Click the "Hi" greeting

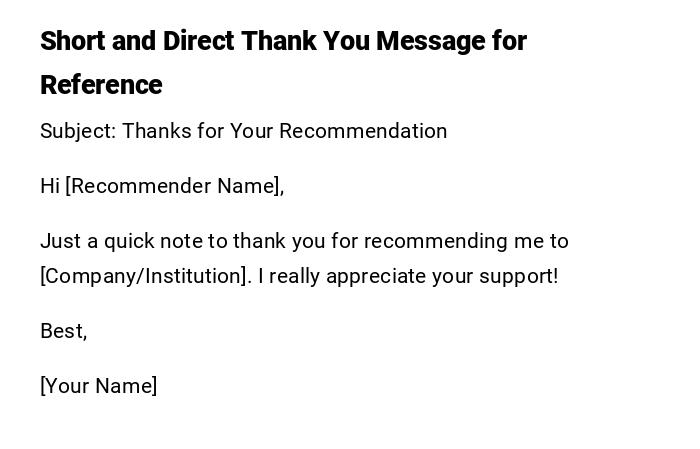click(x=50, y=186)
